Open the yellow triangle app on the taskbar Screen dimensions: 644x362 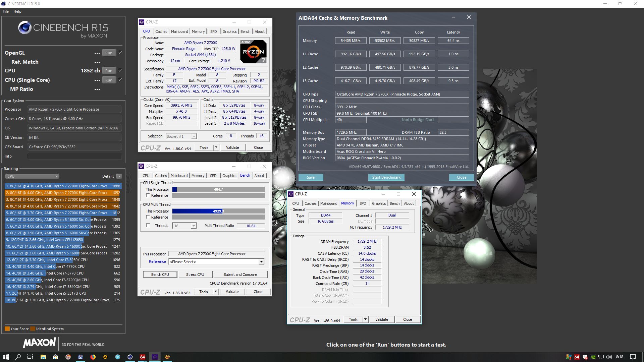pyautogui.click(x=105, y=357)
